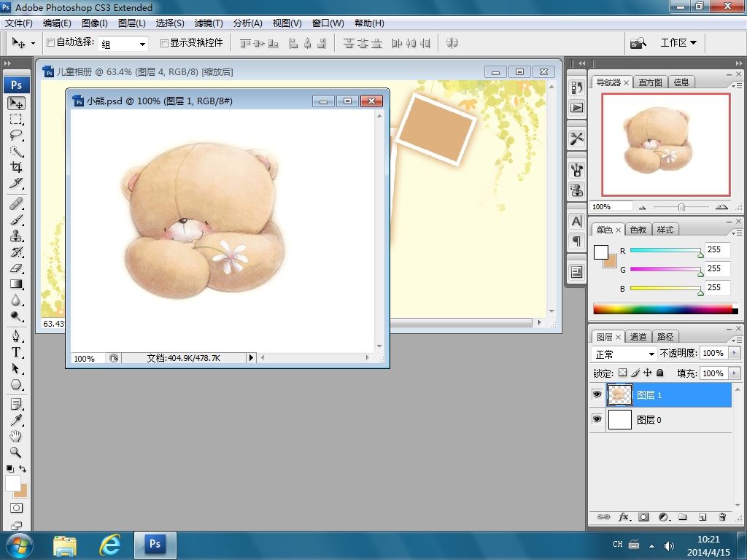Open the 正常 blend mode dropdown
The height and width of the screenshot is (560, 747).
pyautogui.click(x=624, y=354)
